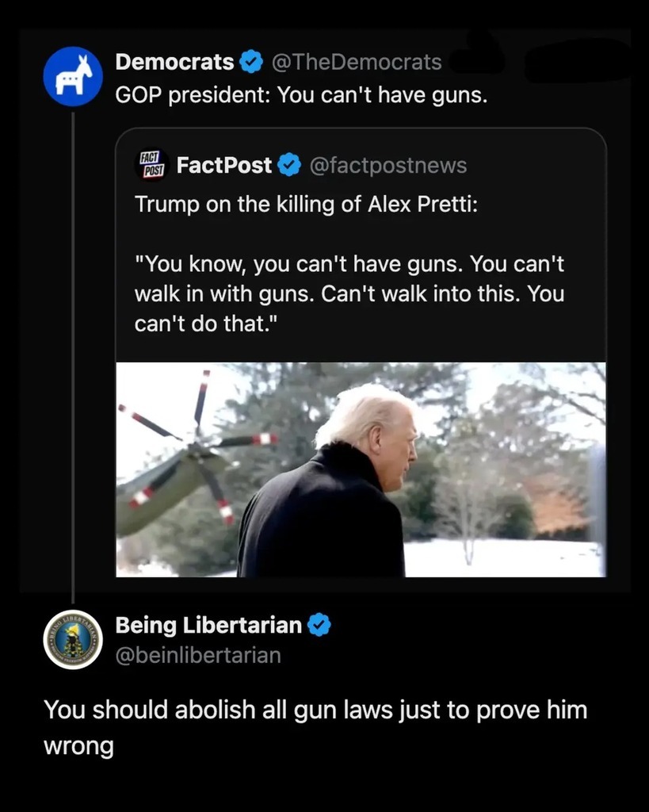Open the quoted tweet 'Trump on the killing' line
The height and width of the screenshot is (812, 649).
click(307, 204)
